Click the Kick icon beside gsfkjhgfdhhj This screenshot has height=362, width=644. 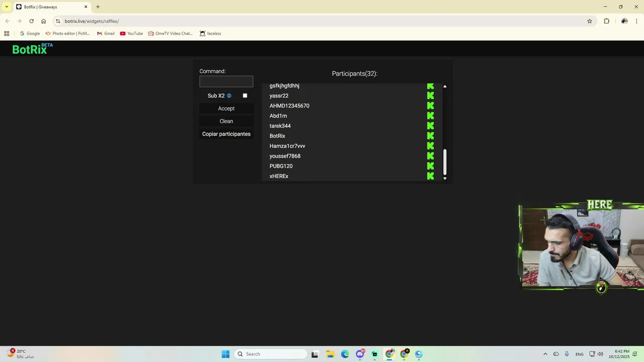coord(430,86)
